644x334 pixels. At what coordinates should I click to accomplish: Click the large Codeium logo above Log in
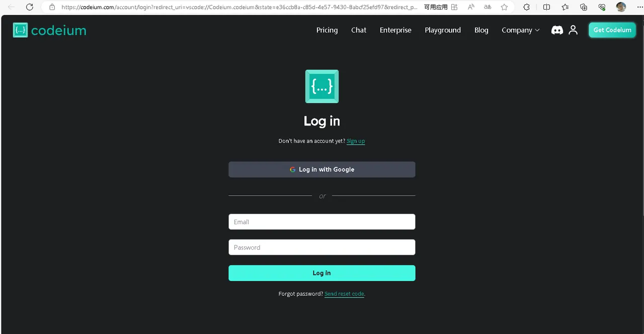click(322, 86)
